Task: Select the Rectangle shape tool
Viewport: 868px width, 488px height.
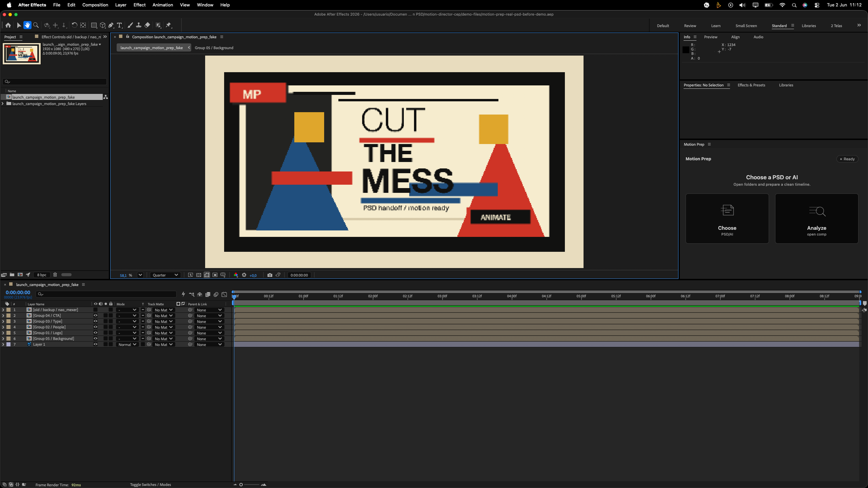Action: point(94,25)
